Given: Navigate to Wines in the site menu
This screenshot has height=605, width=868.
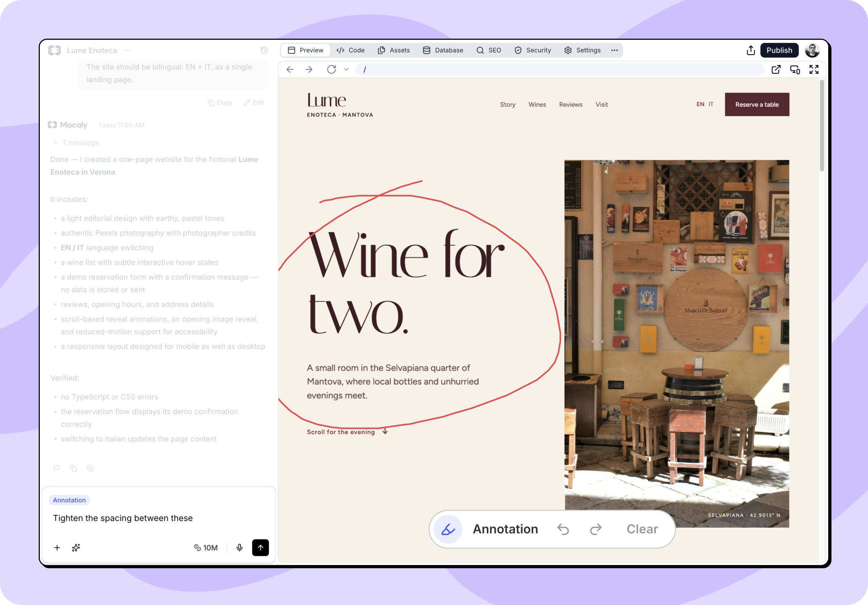Looking at the screenshot, I should (537, 105).
